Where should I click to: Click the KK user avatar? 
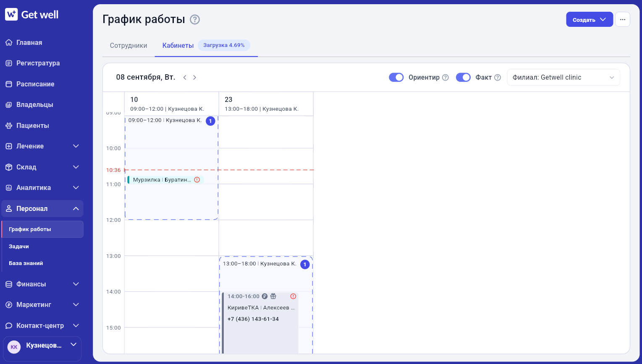coord(14,347)
